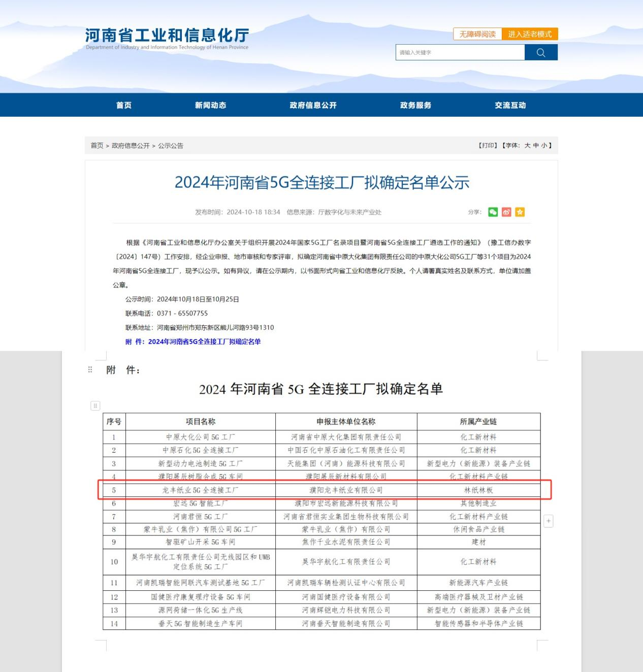The width and height of the screenshot is (643, 672).
Task: Share article via Weibo icon
Action: coord(506,212)
